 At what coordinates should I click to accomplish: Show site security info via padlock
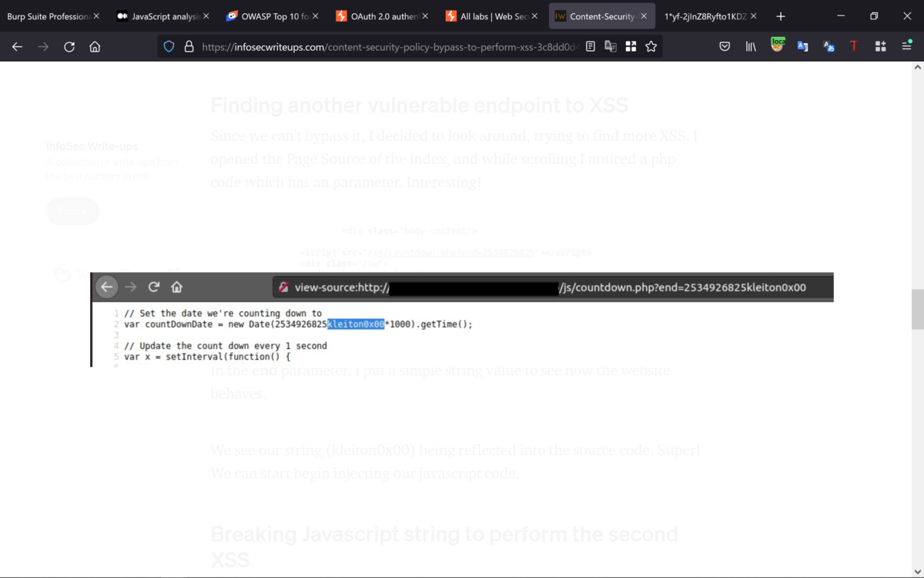(189, 46)
